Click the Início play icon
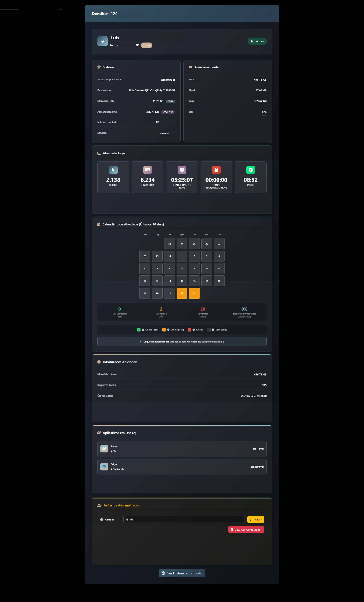Viewport: 364px width, 602px height. 250,170
